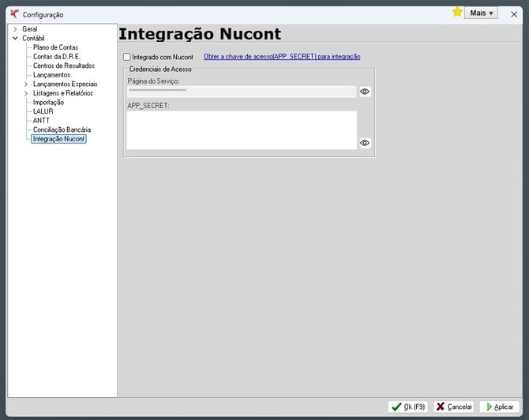This screenshot has height=420, width=529.
Task: Select Contas da D.R.E. in the tree
Action: click(x=57, y=56)
